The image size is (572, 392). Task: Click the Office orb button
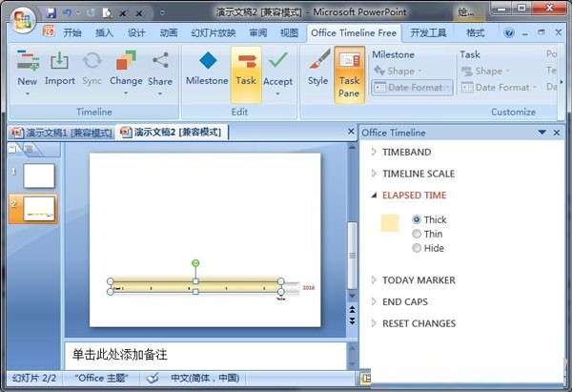(23, 20)
